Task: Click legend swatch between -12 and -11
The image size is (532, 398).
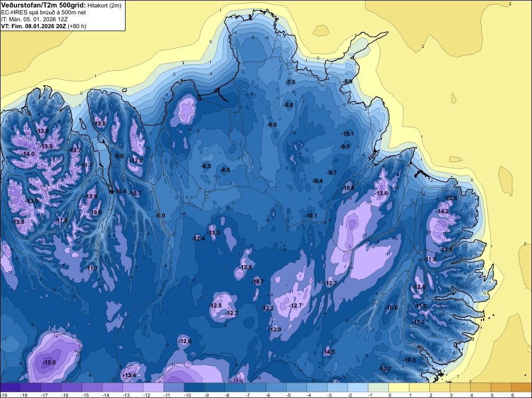Action: (x=153, y=387)
